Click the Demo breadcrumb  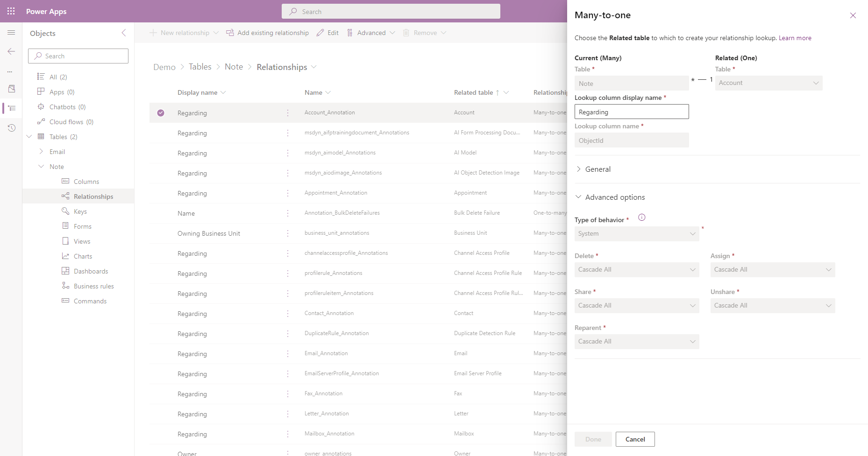(x=164, y=67)
